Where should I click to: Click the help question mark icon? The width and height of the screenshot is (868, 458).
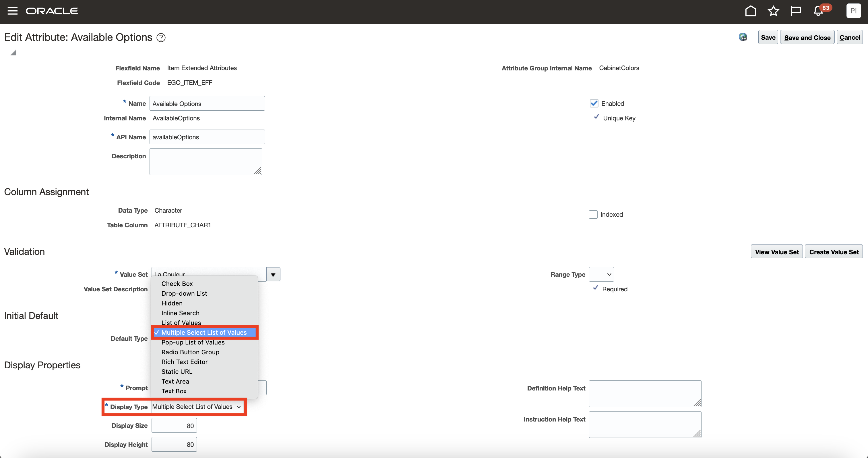[161, 38]
